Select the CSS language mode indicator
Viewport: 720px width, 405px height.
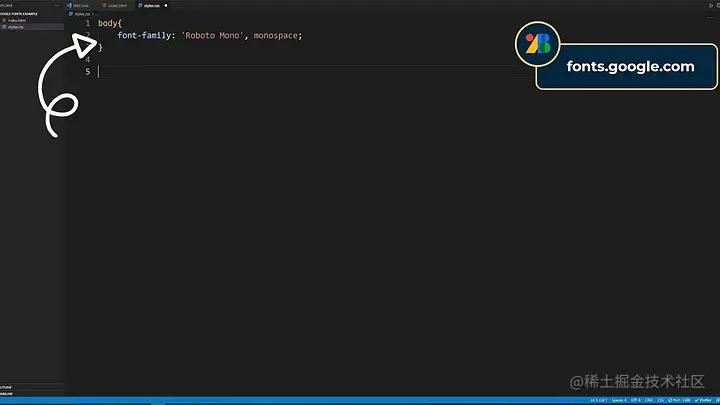coord(661,400)
